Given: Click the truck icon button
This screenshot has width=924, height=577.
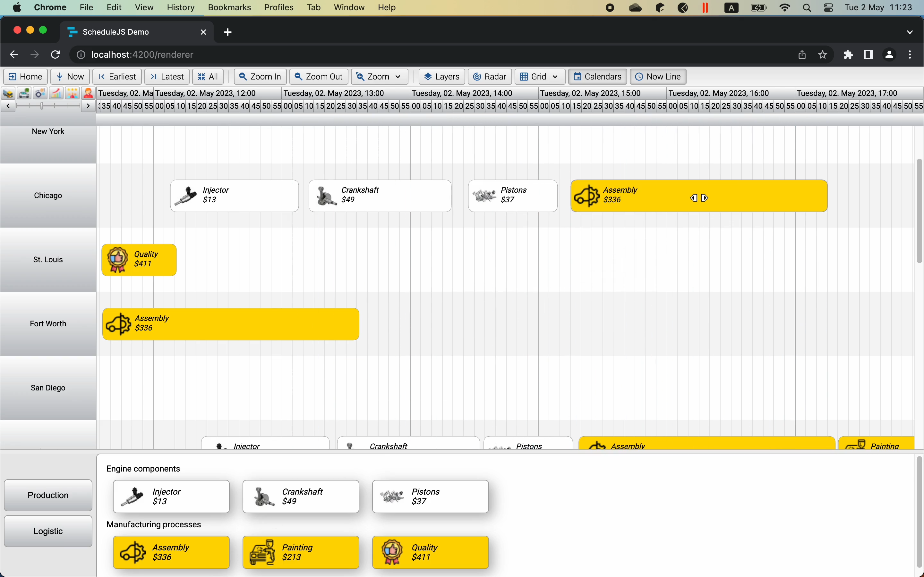Looking at the screenshot, I should pos(8,93).
